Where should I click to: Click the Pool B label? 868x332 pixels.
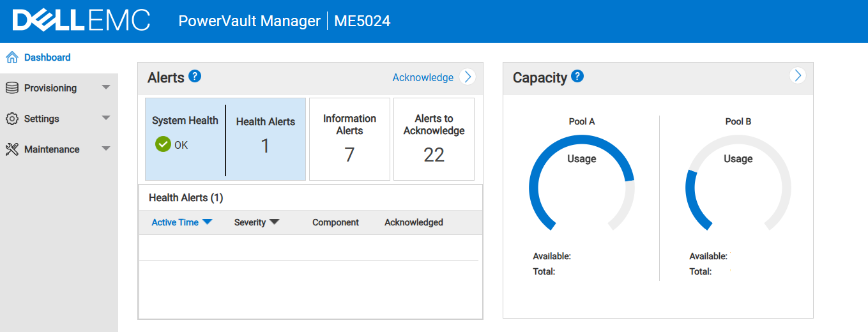pos(738,121)
